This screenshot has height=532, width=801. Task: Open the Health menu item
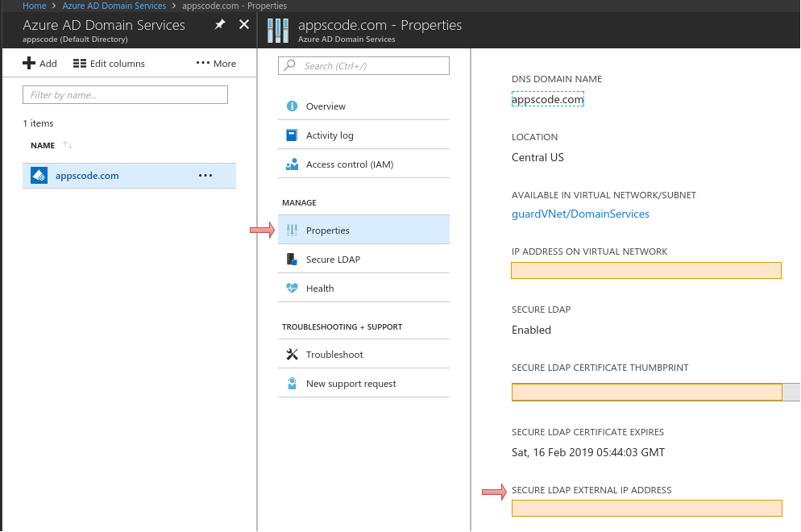pyautogui.click(x=363, y=289)
